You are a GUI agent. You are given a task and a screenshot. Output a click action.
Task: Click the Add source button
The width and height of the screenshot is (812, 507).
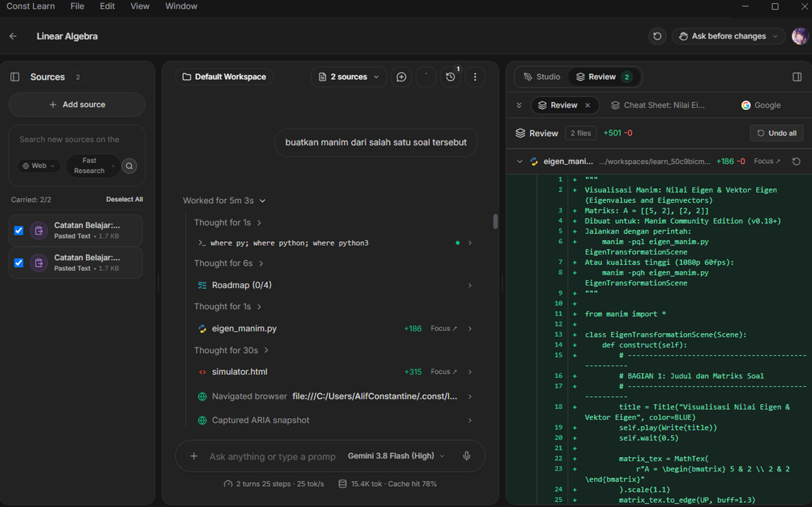[x=77, y=104]
